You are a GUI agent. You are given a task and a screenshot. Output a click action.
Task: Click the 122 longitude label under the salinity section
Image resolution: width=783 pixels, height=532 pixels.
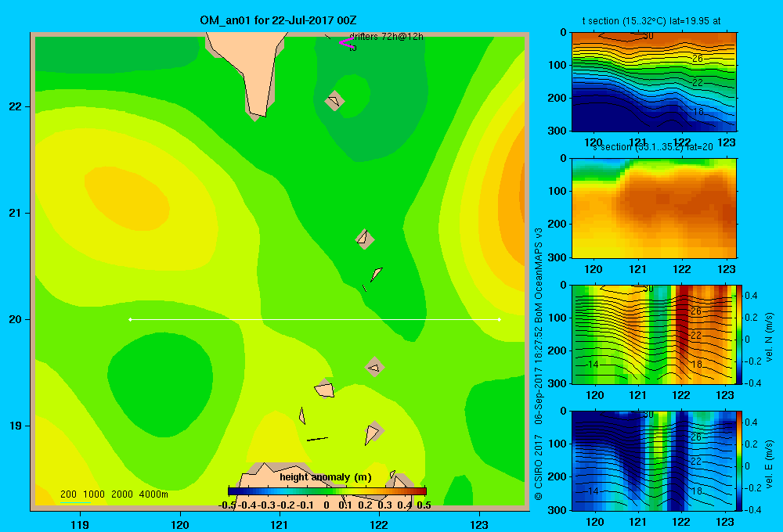[x=682, y=269]
